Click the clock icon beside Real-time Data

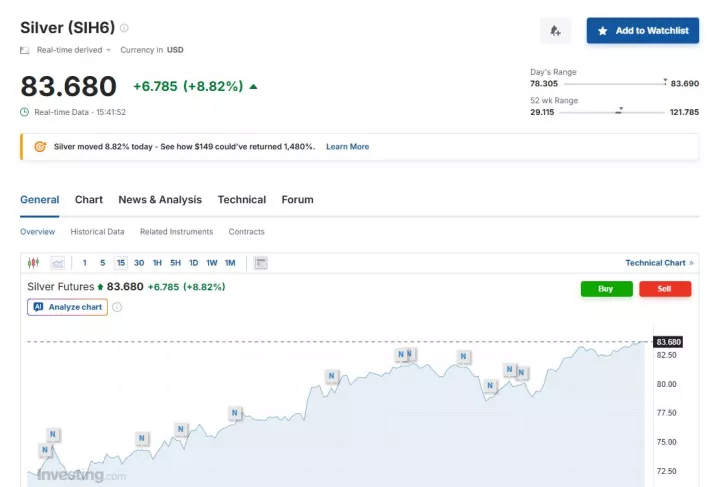point(25,112)
